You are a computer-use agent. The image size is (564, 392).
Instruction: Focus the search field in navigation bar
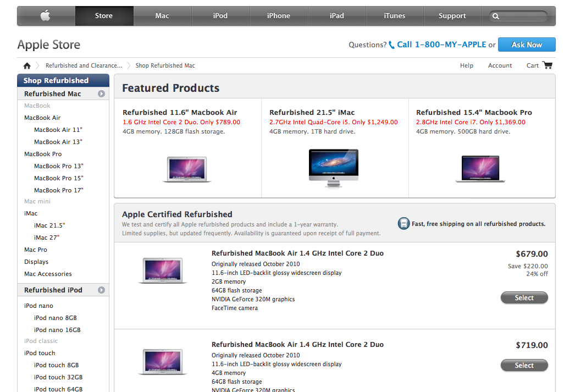point(518,16)
